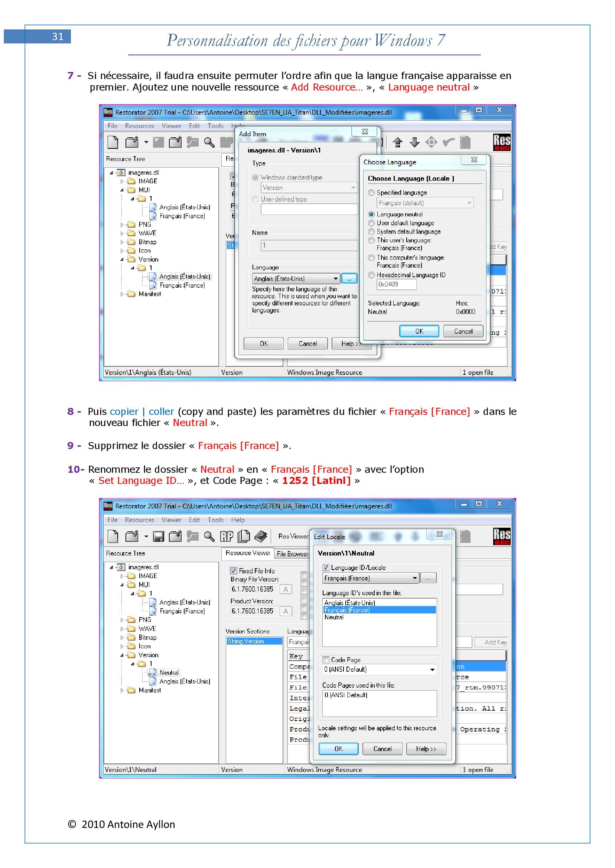Open File menu in the Edit Locale window
Image resolution: width=615 pixels, height=868 pixels.
(x=113, y=520)
